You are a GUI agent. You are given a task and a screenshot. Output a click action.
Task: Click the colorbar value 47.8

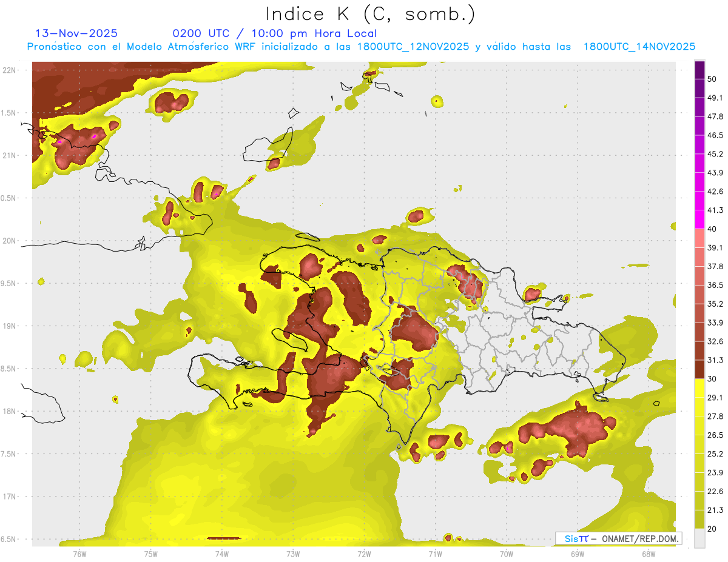[x=715, y=117]
